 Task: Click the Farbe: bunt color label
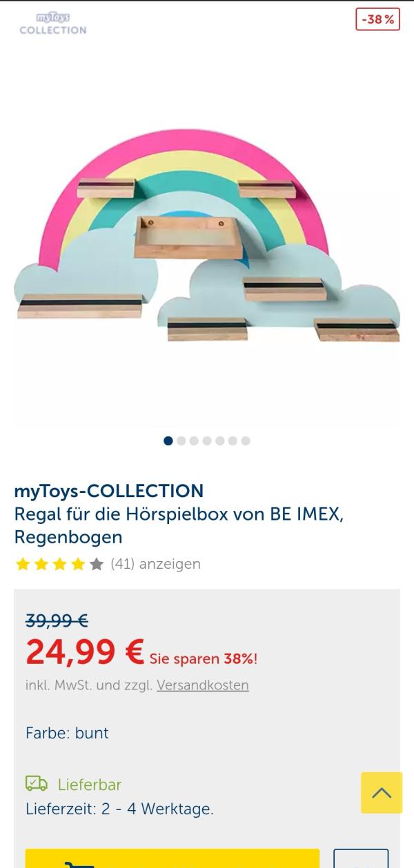point(67,733)
